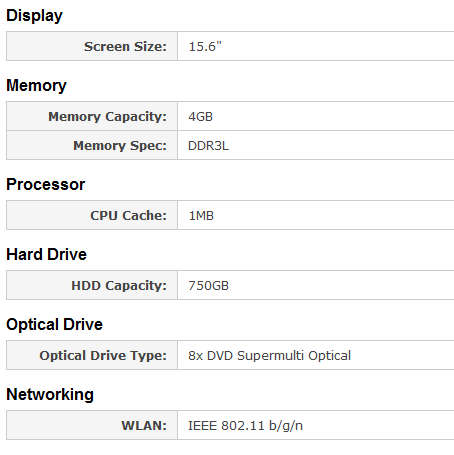Select the Optical Drive Type label

tap(103, 356)
